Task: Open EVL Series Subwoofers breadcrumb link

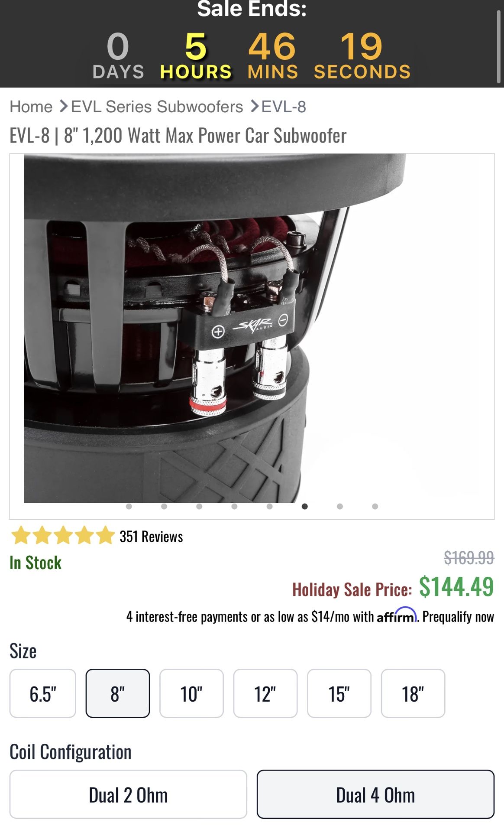Action: 157,107
